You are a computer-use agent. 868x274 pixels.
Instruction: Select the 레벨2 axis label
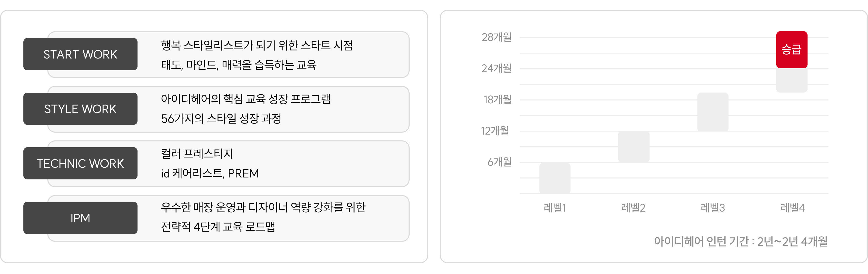(x=633, y=208)
